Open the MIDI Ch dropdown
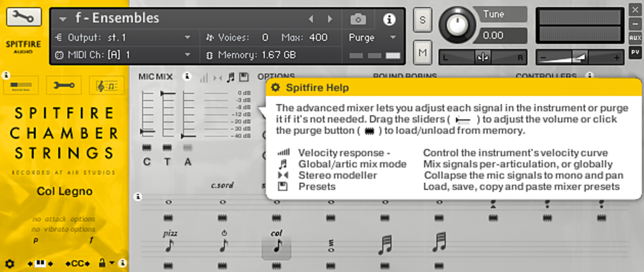644x272 pixels. tap(123, 54)
